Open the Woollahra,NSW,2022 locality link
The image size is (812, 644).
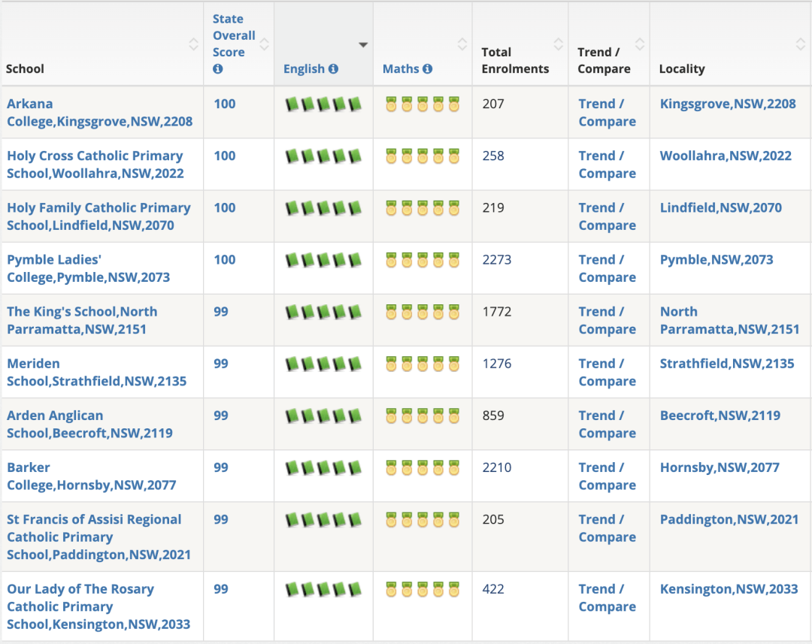pyautogui.click(x=726, y=156)
